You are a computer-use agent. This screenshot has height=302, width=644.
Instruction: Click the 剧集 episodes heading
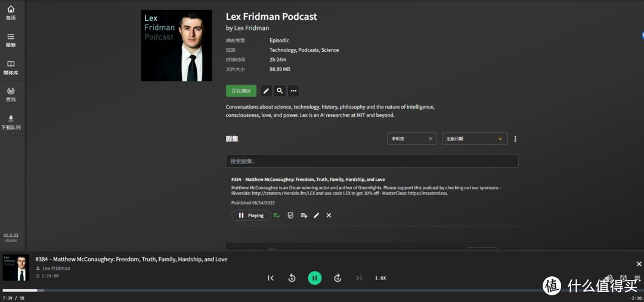point(231,139)
